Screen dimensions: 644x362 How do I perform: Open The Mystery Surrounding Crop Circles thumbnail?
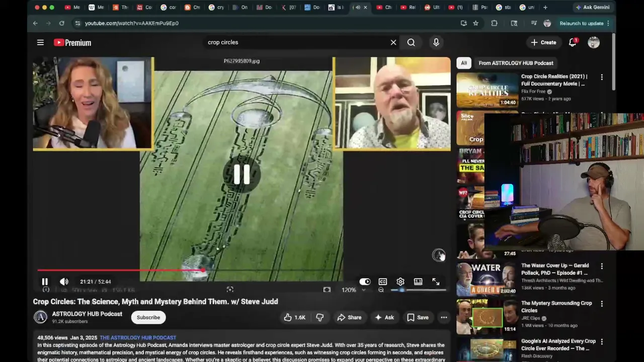tap(487, 317)
